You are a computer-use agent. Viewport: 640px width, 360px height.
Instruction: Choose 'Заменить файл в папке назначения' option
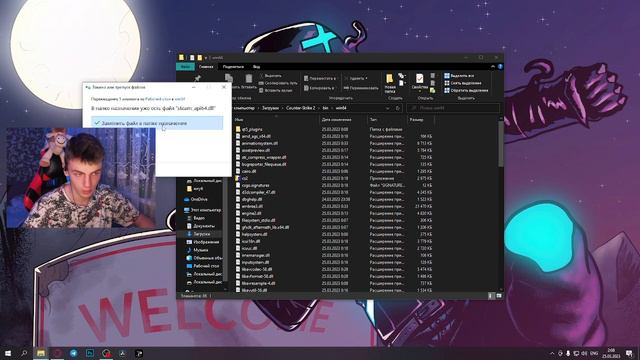[x=157, y=123]
